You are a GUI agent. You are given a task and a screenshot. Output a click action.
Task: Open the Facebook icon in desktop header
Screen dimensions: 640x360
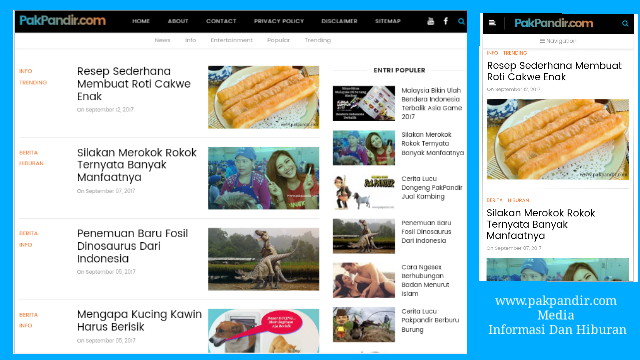pos(446,21)
